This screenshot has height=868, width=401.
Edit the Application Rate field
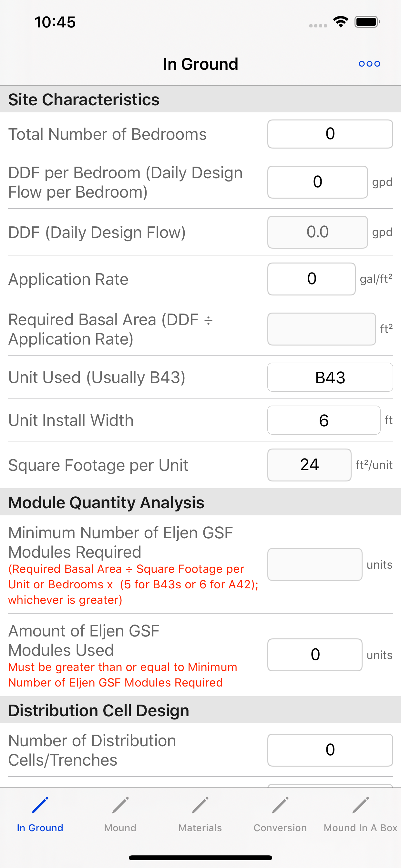[311, 279]
